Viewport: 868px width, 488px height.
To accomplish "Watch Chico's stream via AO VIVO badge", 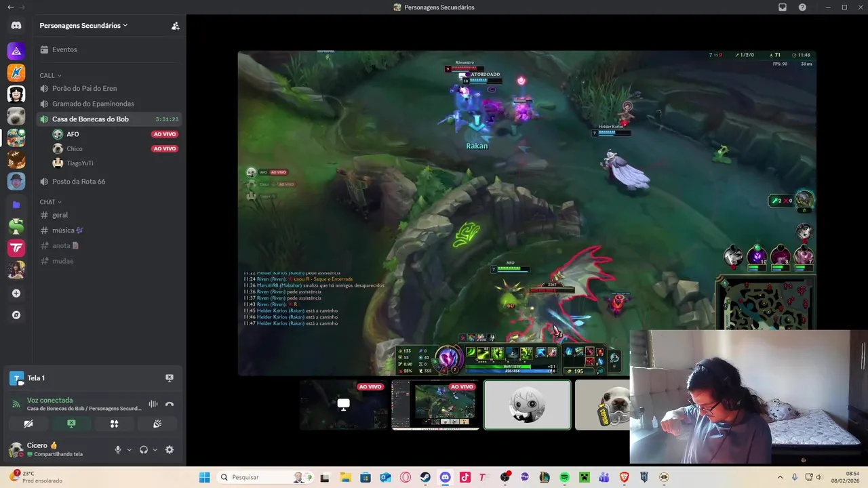I will (165, 148).
